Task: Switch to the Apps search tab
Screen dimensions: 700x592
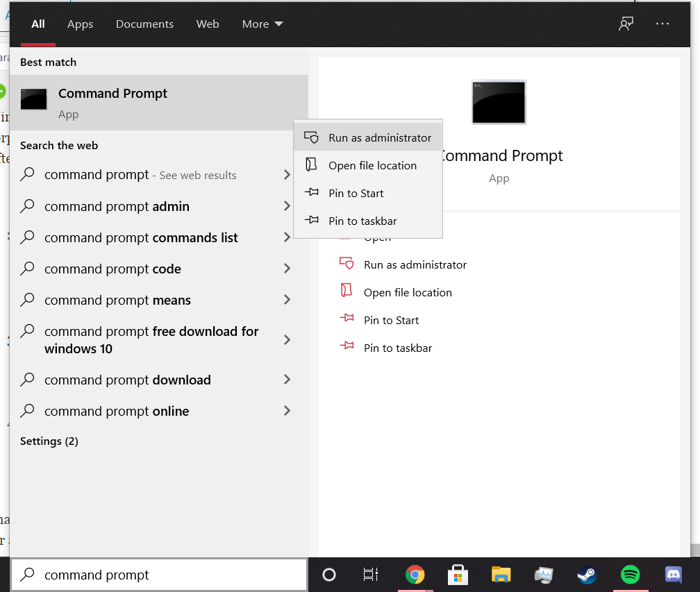Action: point(80,24)
